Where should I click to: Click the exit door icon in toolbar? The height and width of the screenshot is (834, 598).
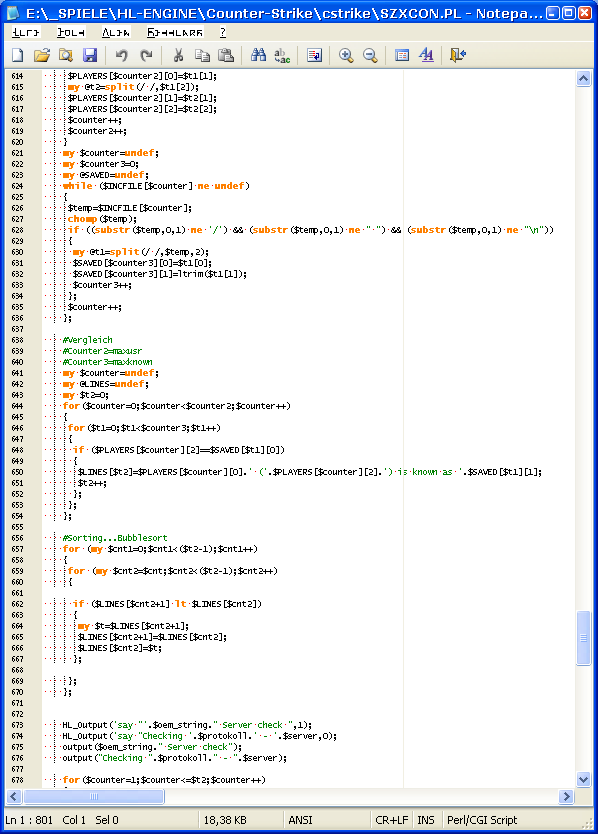458,55
